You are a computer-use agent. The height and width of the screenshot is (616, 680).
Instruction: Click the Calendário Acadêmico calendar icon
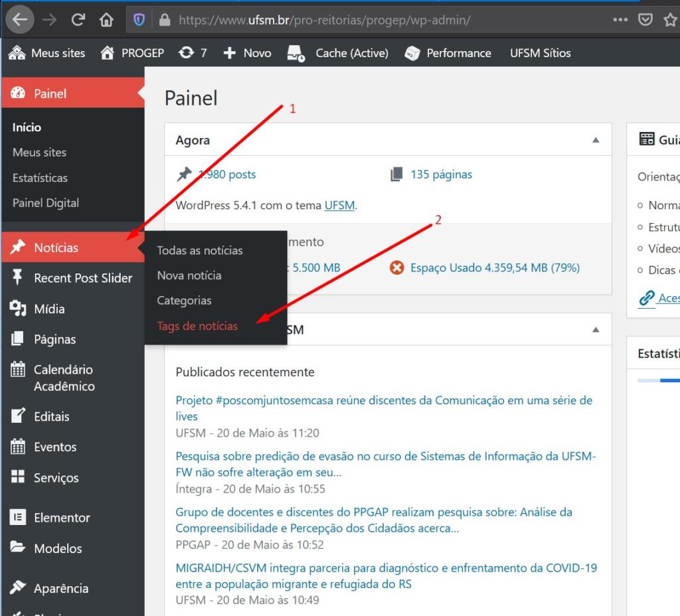(18, 370)
